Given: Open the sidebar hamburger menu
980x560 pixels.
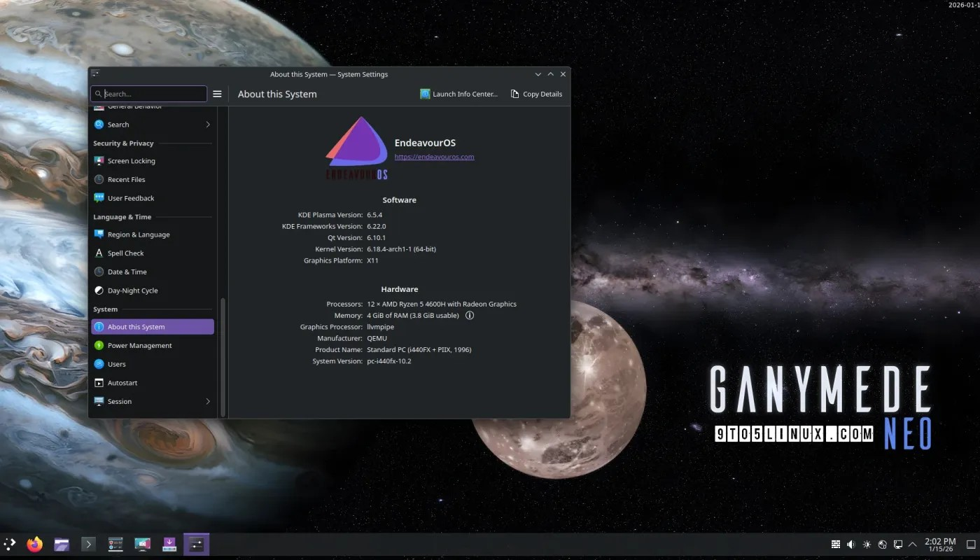Looking at the screenshot, I should [217, 93].
